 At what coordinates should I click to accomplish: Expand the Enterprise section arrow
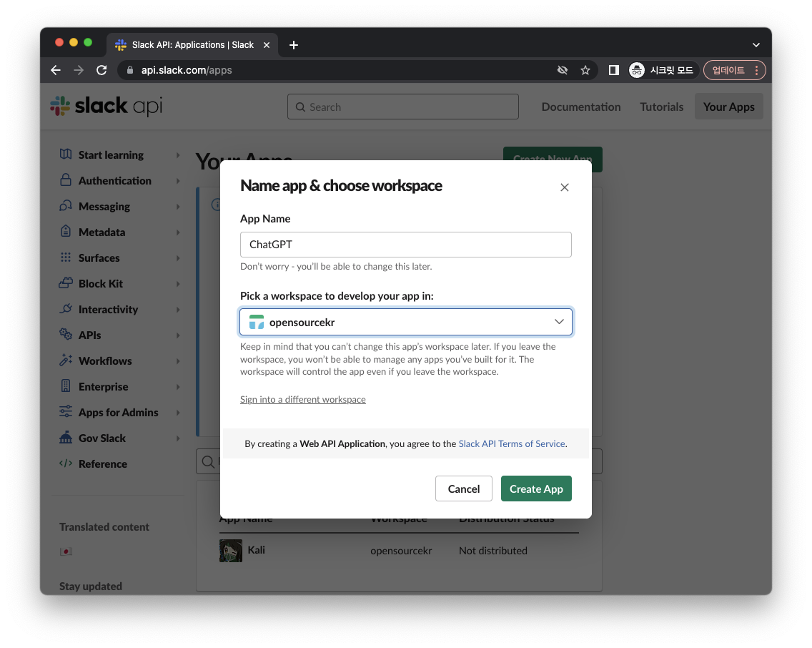(x=177, y=387)
